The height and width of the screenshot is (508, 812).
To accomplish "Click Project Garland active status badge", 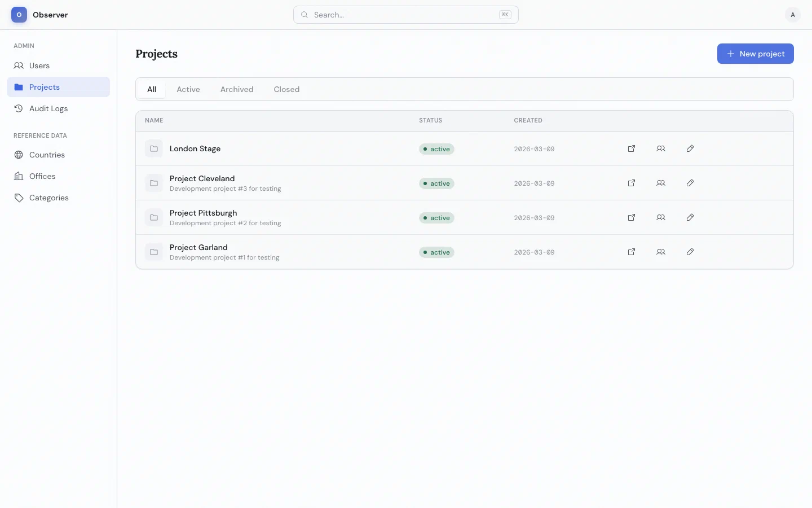I will [436, 252].
